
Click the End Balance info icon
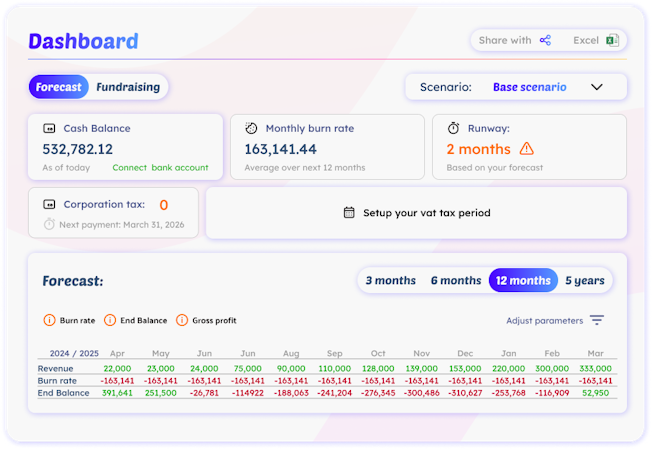pyautogui.click(x=110, y=320)
